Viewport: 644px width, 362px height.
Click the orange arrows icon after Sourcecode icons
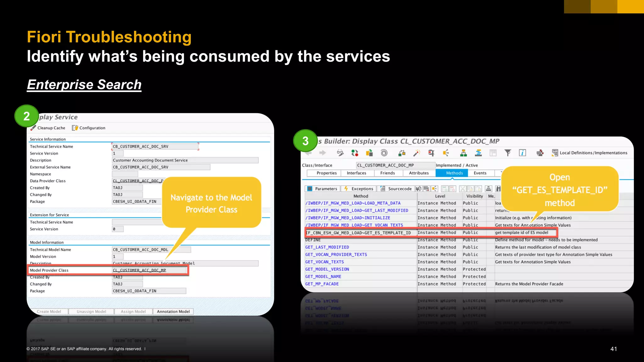point(434,189)
